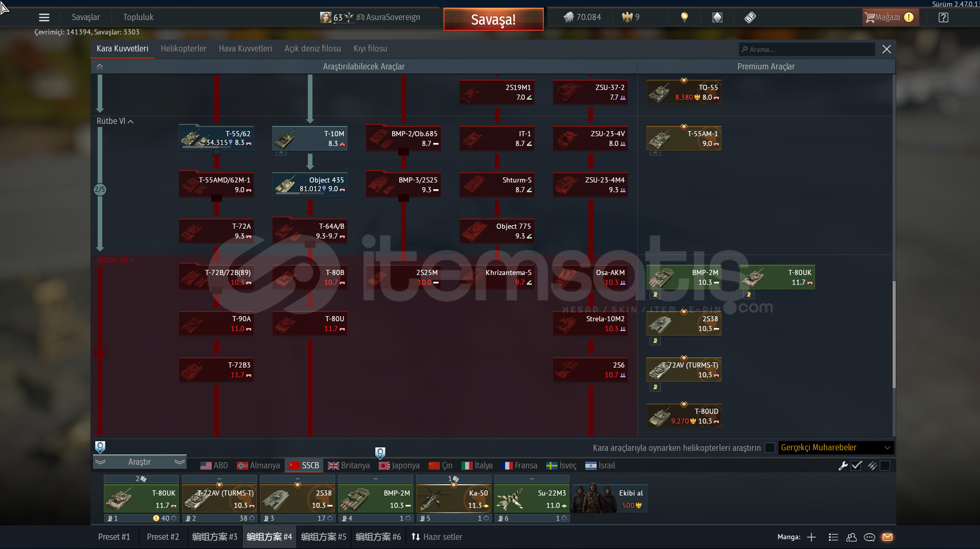Switch to the Kıyı filosu tab
The width and height of the screenshot is (980, 549).
pos(371,49)
